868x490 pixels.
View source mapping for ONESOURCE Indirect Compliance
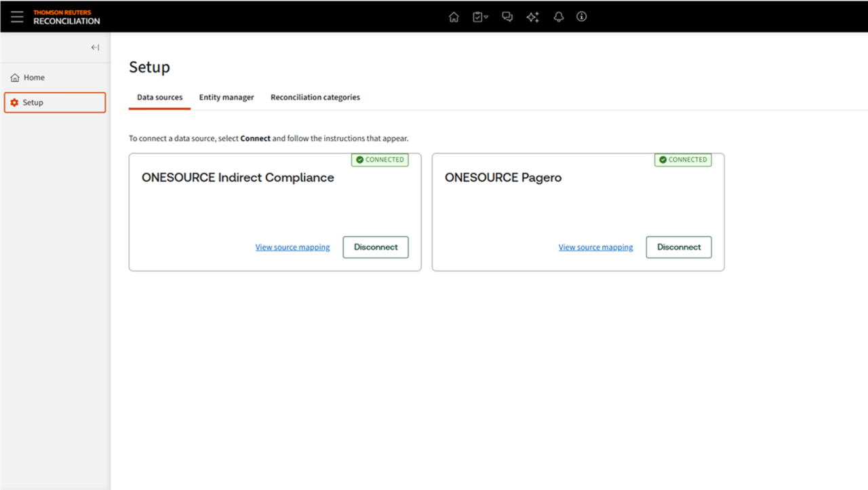tap(292, 247)
